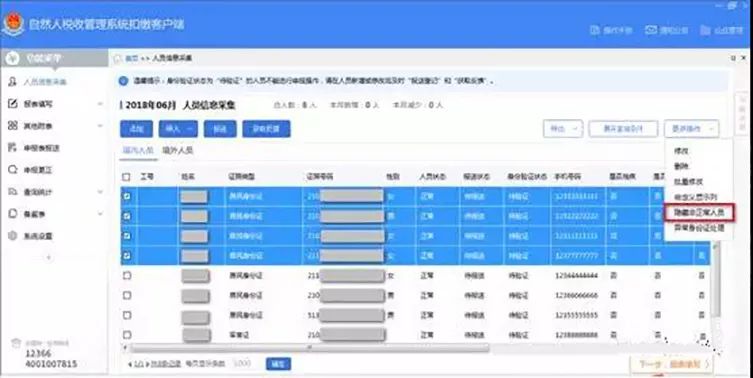Check the row with phone 12344444444

click(x=127, y=276)
